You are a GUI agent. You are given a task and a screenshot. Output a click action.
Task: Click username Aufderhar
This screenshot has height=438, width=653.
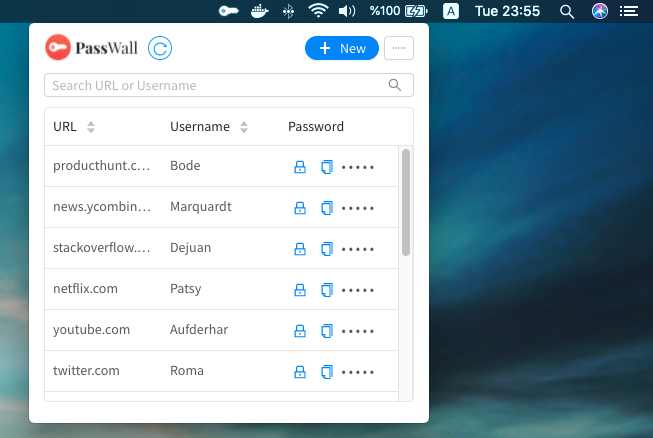coord(199,330)
